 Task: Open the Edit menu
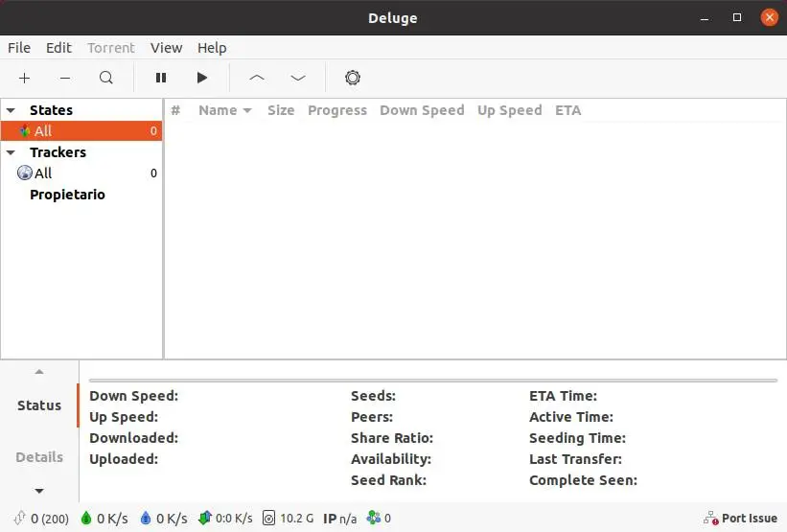pos(58,48)
